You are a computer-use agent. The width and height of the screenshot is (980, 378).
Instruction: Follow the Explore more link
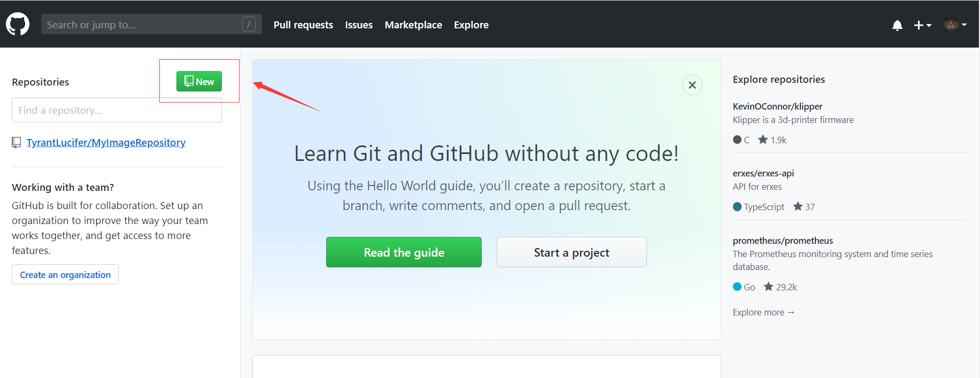pyautogui.click(x=763, y=312)
